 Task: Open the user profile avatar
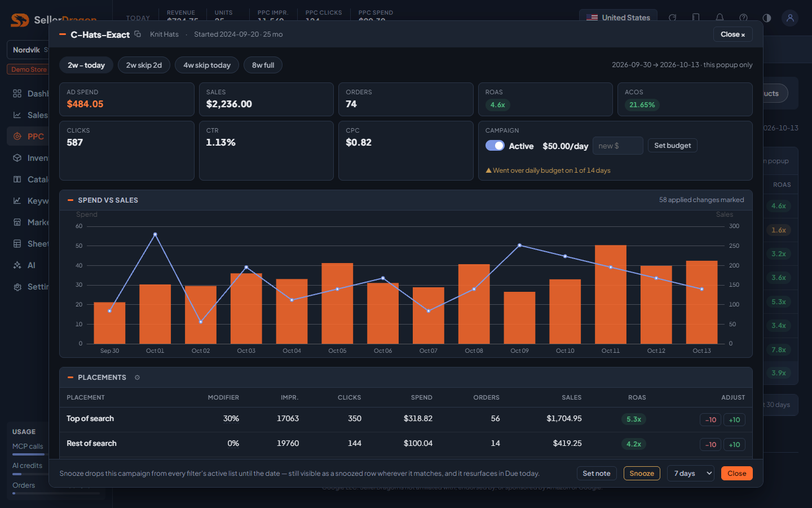coord(790,17)
